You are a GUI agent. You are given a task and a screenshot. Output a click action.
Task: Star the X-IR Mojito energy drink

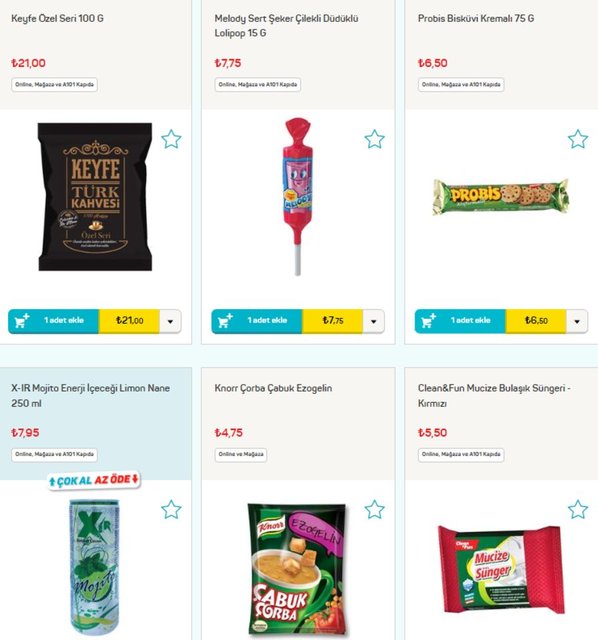171,509
